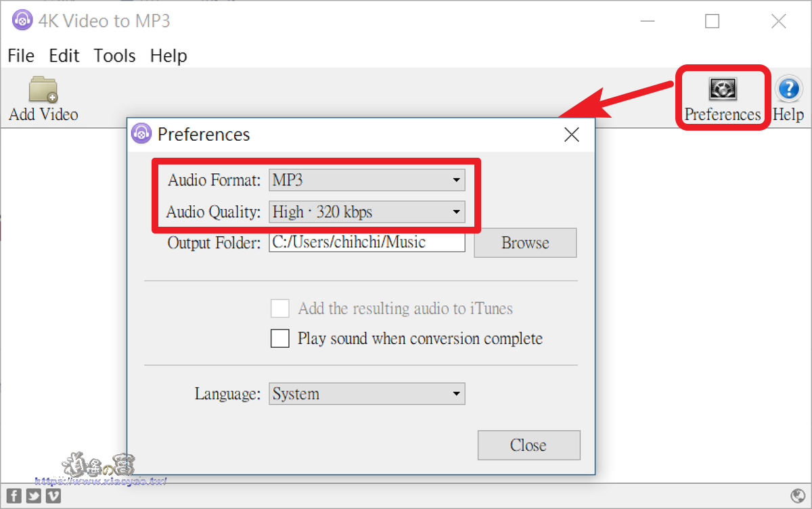Viewport: 812px width, 509px height.
Task: Open the Audio Quality dropdown
Action: pyautogui.click(x=367, y=212)
